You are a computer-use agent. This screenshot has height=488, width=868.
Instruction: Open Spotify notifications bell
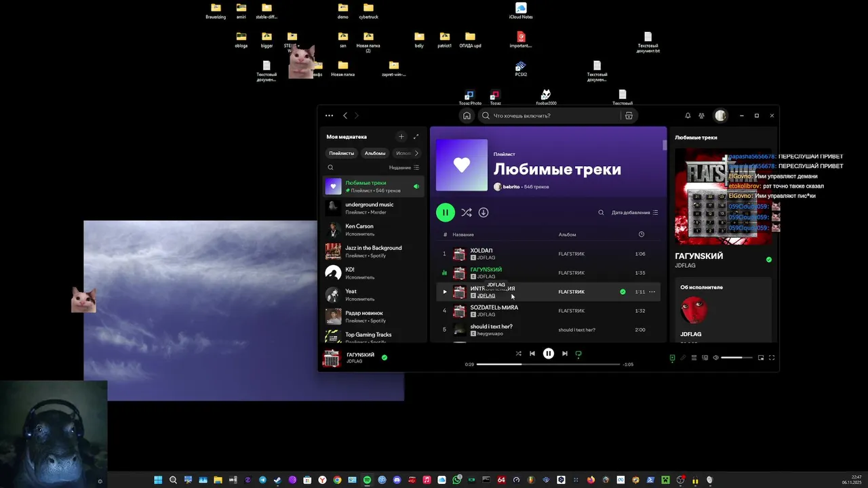688,116
